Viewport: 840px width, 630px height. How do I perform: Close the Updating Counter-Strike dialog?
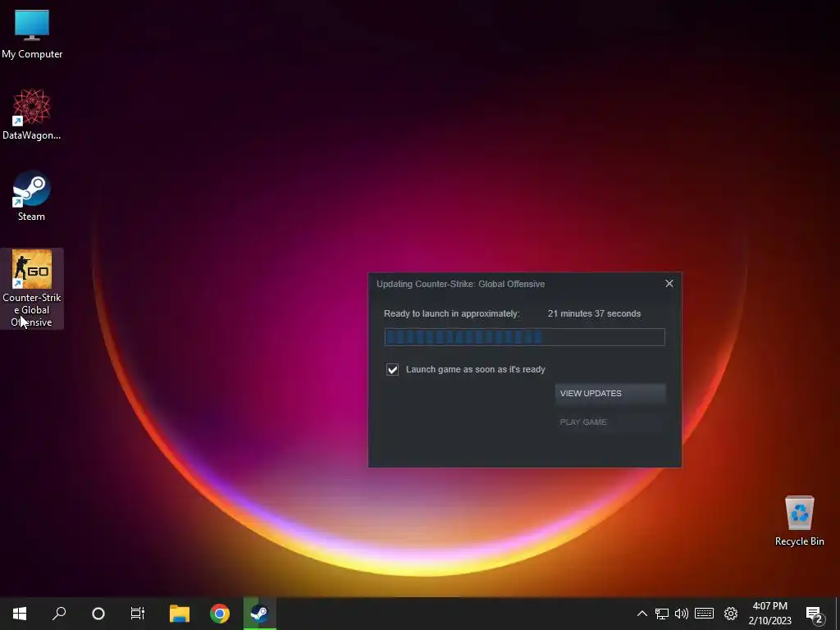[669, 283]
